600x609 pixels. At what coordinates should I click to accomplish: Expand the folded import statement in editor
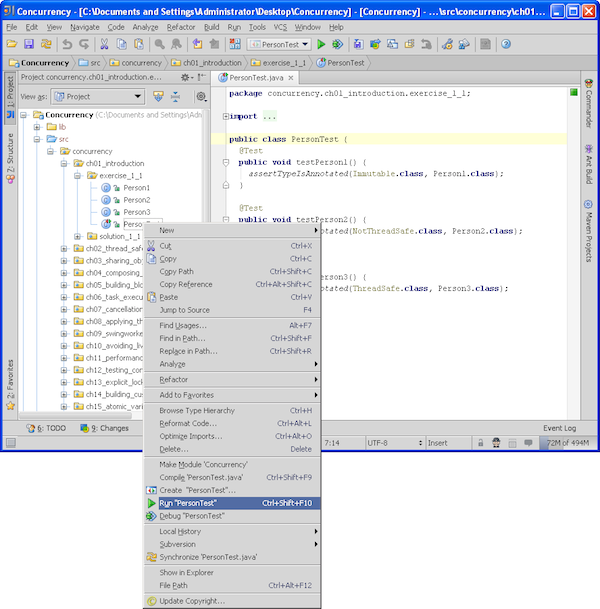pos(226,116)
